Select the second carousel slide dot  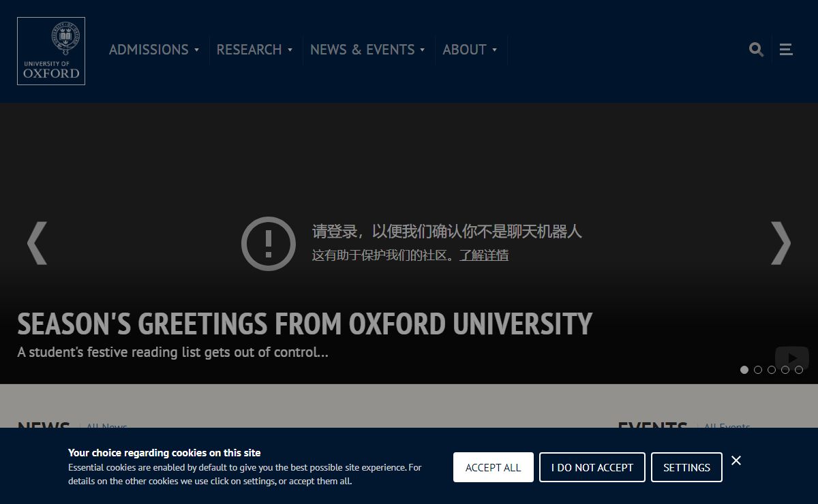[758, 370]
